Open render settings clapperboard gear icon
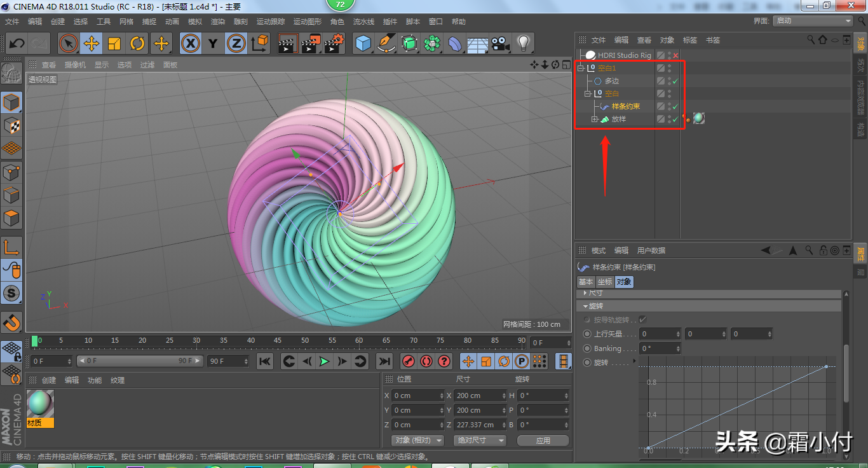The width and height of the screenshot is (868, 468). [334, 44]
